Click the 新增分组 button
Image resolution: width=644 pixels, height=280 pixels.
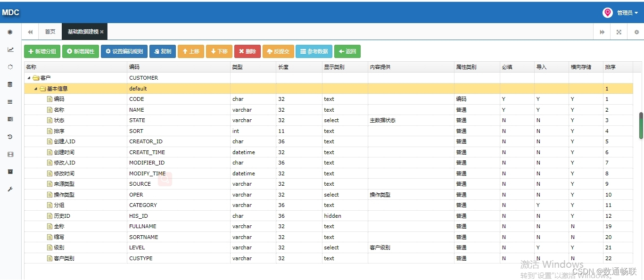[42, 51]
